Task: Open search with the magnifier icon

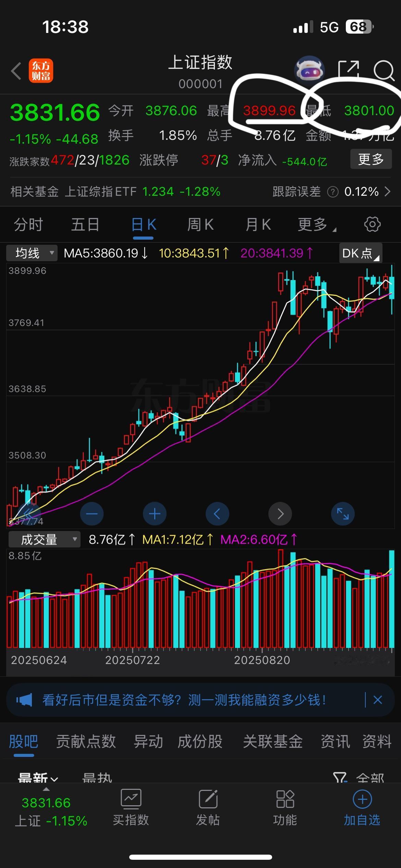Action: pyautogui.click(x=384, y=71)
